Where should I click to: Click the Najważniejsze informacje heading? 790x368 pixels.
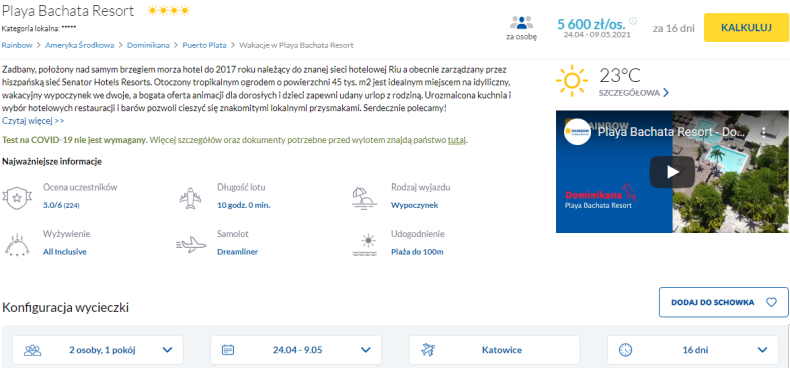coord(52,162)
